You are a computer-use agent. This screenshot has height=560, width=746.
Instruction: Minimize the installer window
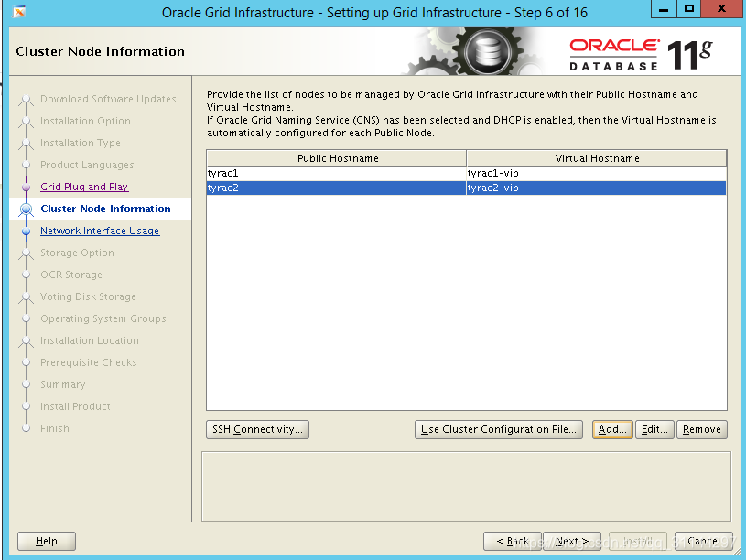664,9
